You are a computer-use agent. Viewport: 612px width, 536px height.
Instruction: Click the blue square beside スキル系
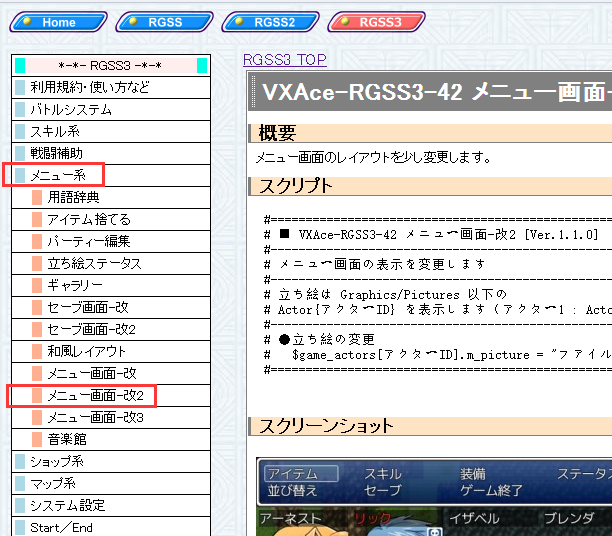[x=20, y=131]
